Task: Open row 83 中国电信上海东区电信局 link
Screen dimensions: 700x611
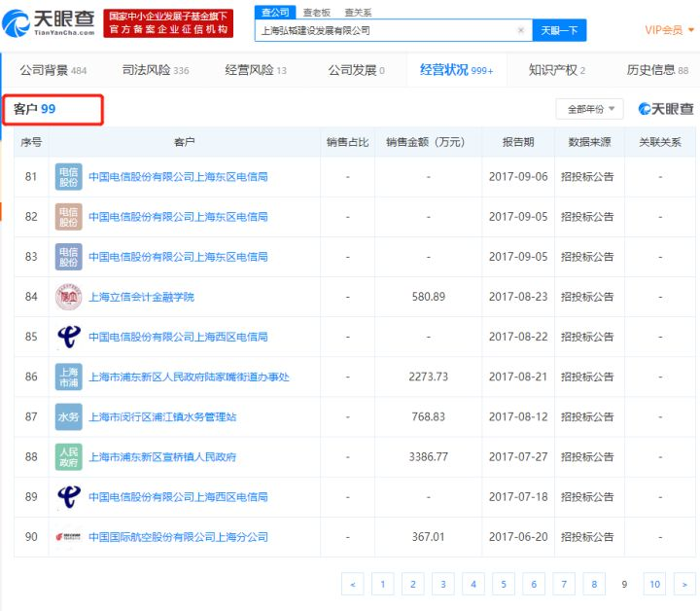Action: [178, 257]
